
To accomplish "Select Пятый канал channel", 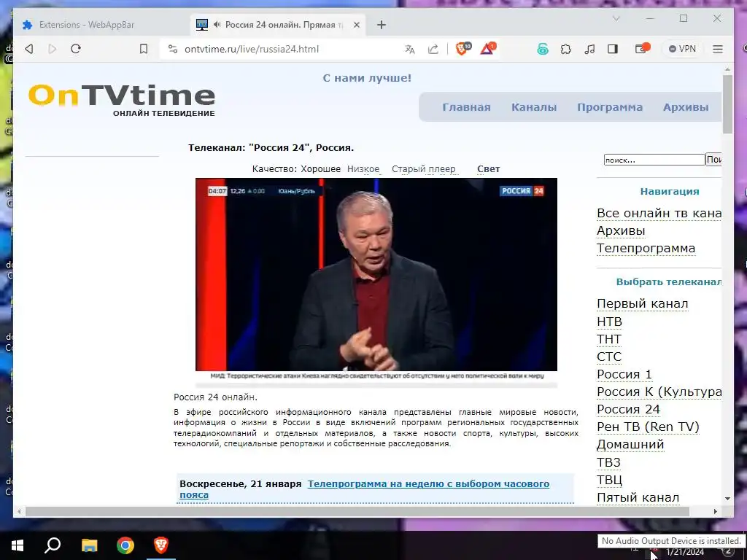I will point(638,497).
